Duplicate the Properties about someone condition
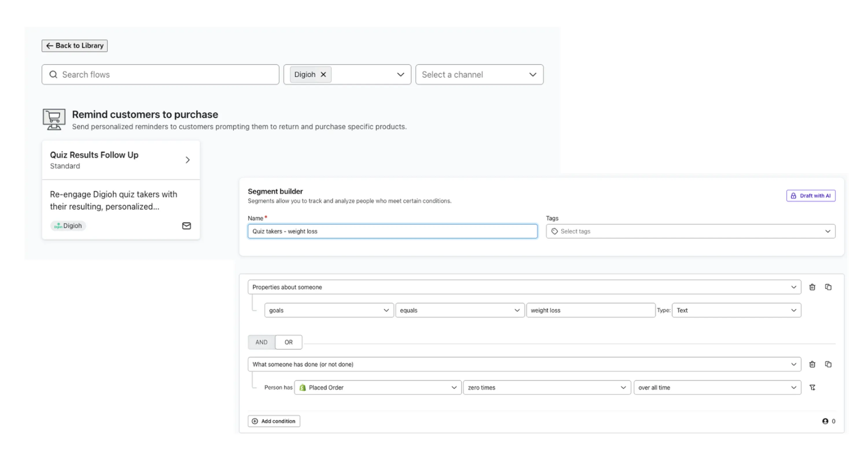 tap(828, 287)
